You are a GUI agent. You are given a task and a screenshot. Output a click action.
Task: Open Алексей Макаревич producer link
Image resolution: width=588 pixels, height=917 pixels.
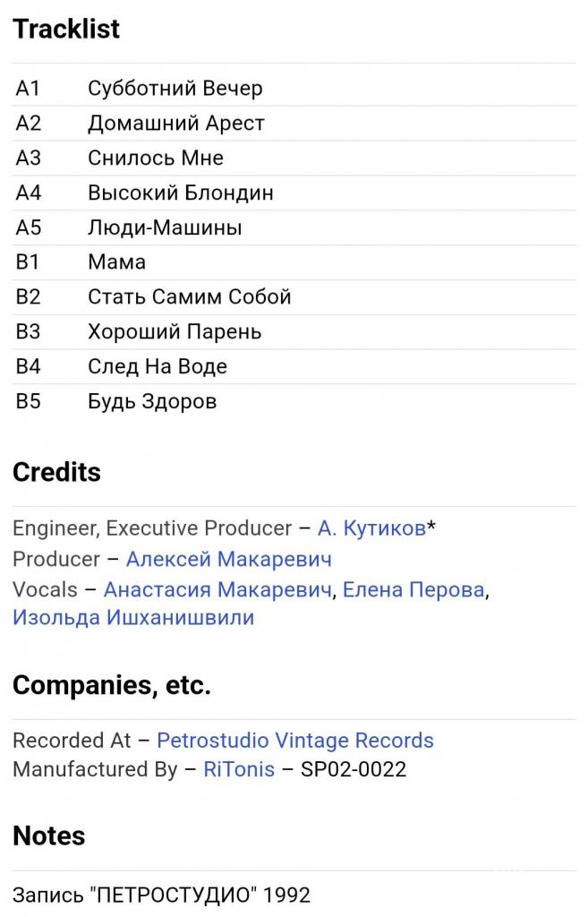(x=228, y=559)
